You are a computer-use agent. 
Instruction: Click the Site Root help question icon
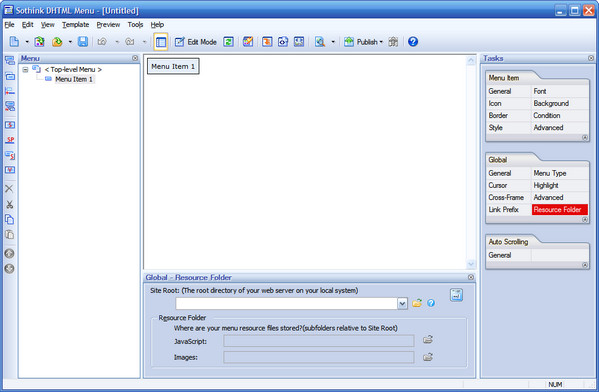click(x=431, y=303)
